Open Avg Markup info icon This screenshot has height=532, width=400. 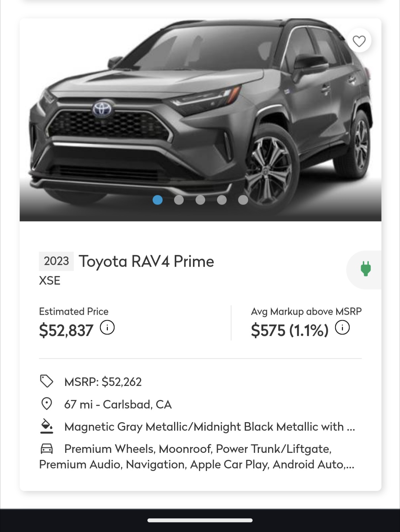[342, 328]
